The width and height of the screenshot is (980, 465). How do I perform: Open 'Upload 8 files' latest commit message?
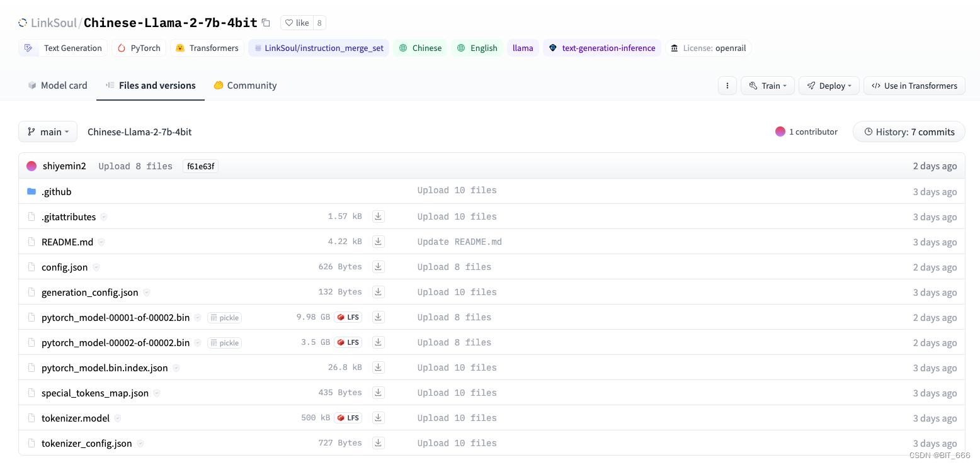pos(135,166)
